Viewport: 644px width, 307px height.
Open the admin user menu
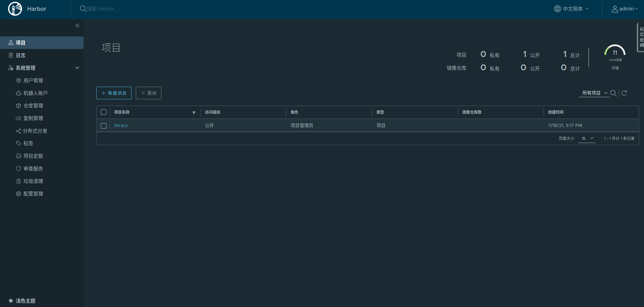[x=625, y=9]
